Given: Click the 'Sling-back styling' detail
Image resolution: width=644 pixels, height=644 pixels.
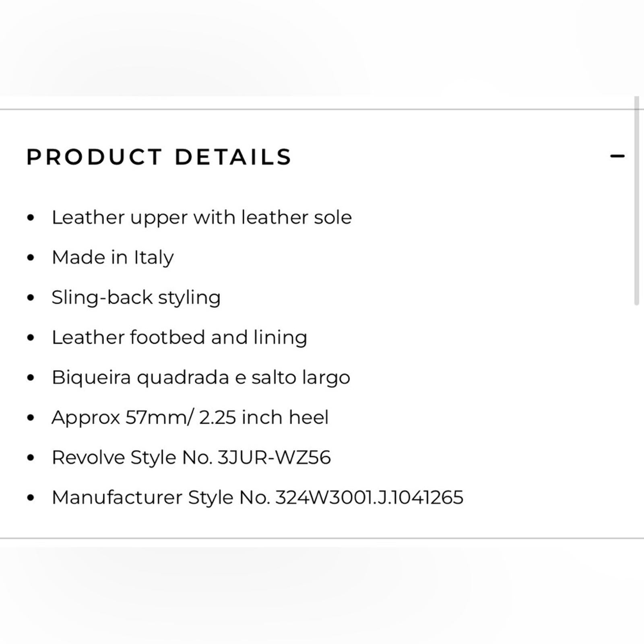Looking at the screenshot, I should [136, 298].
